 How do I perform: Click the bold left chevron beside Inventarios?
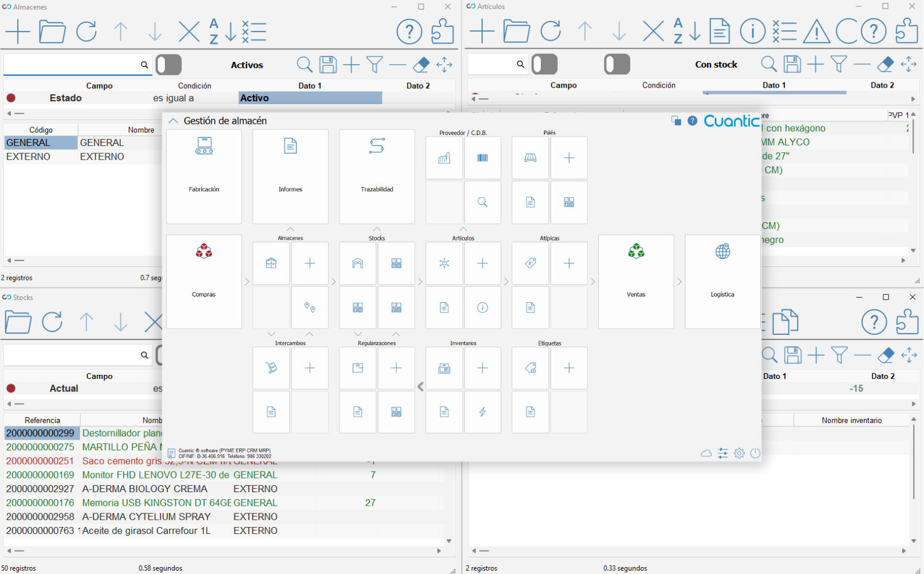[x=421, y=387]
